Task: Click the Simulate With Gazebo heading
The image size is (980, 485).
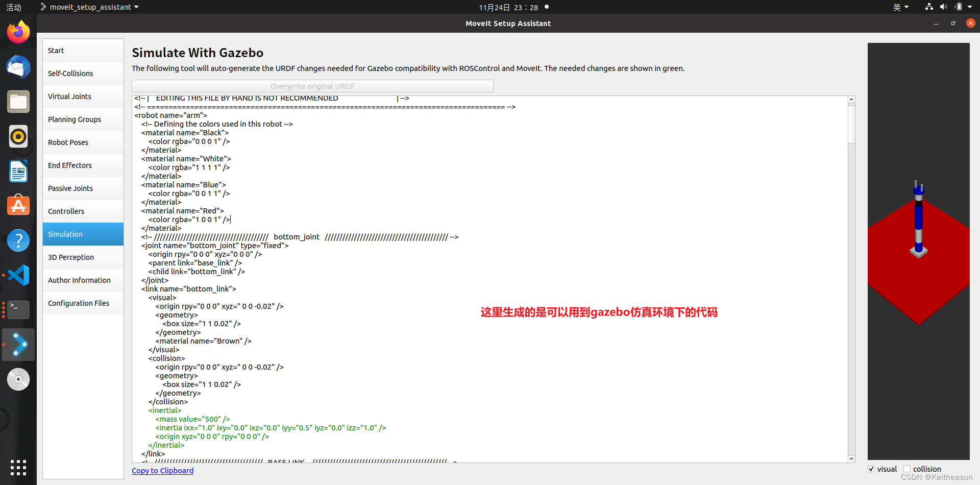Action: click(198, 53)
